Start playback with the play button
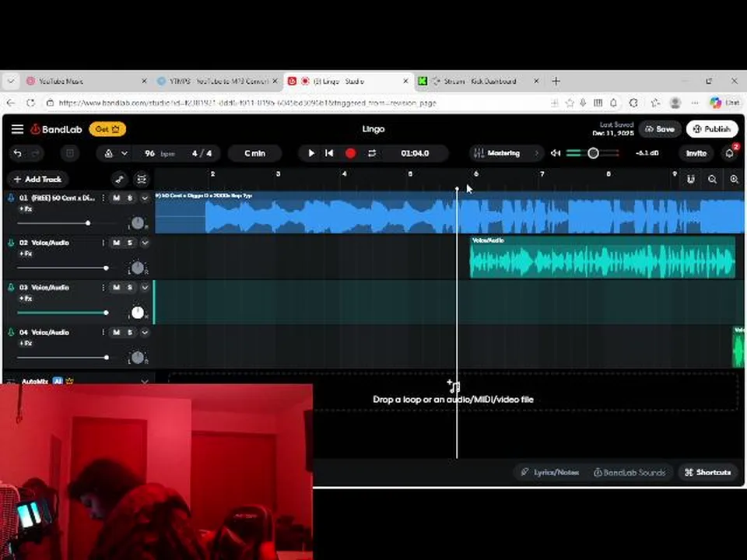Image resolution: width=747 pixels, height=560 pixels. [311, 153]
